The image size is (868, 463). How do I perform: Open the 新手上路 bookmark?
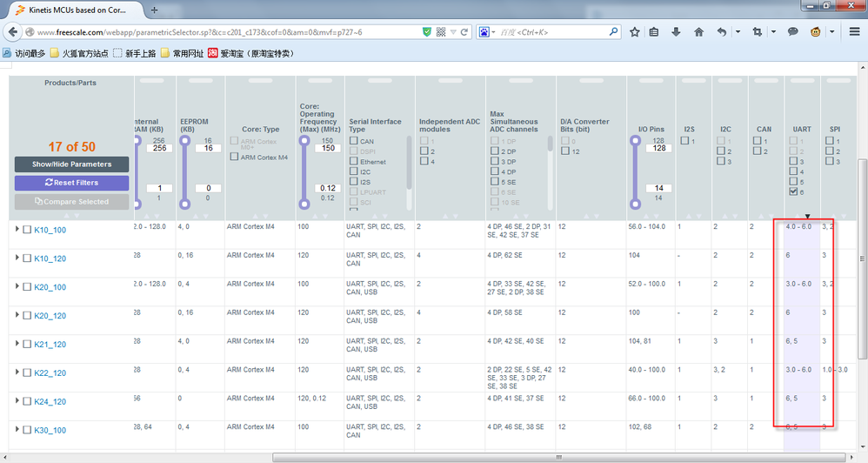pos(135,53)
